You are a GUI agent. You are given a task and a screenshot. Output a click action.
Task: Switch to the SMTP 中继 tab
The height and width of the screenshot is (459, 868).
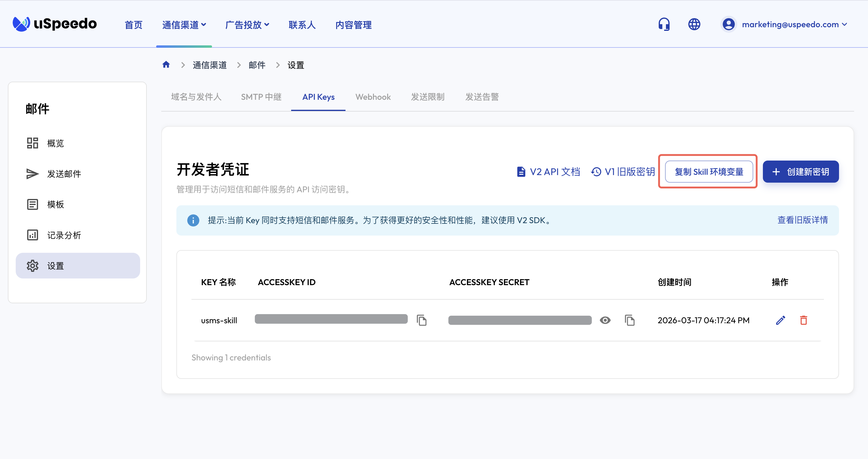pyautogui.click(x=261, y=97)
